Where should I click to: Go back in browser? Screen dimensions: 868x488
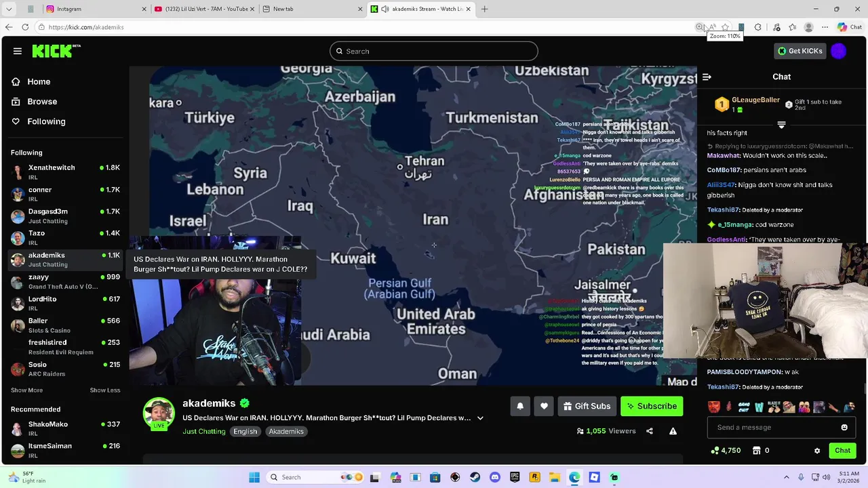(8, 27)
